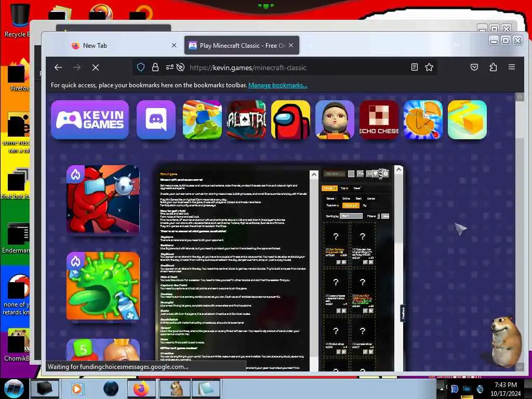
Task: Open the Discord icon tile
Action: [x=156, y=120]
